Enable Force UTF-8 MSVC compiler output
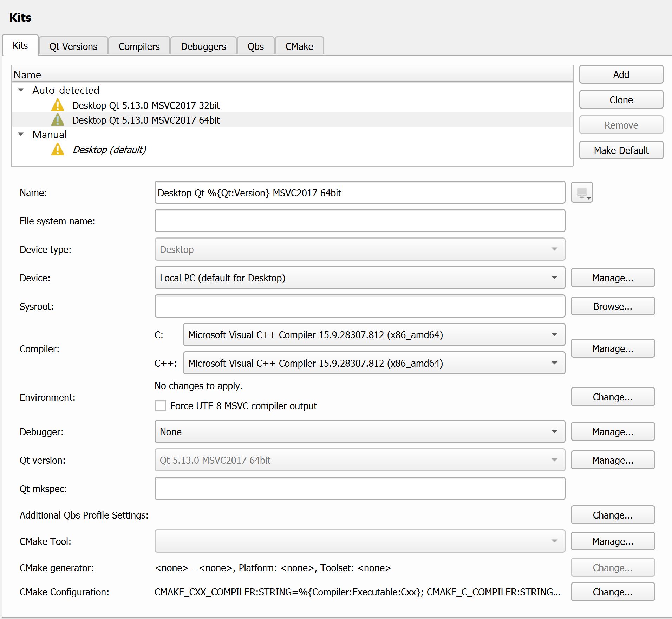The height and width of the screenshot is (619, 672). tap(161, 406)
